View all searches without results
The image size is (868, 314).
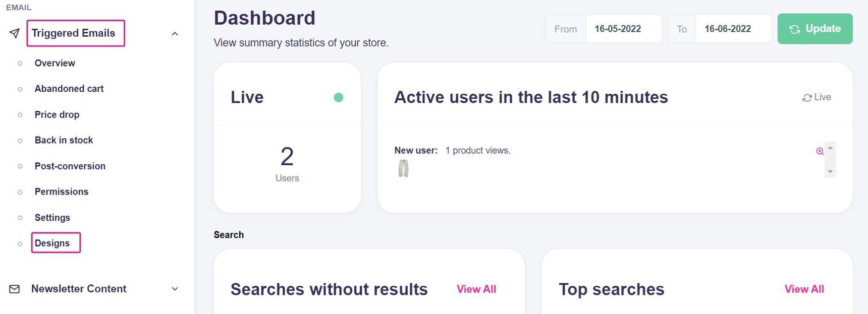point(476,289)
